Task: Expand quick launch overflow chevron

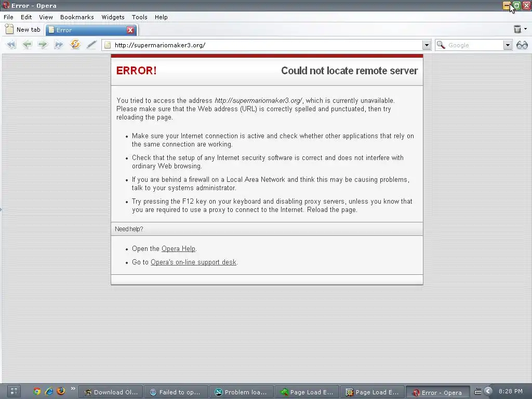Action: coord(73,389)
